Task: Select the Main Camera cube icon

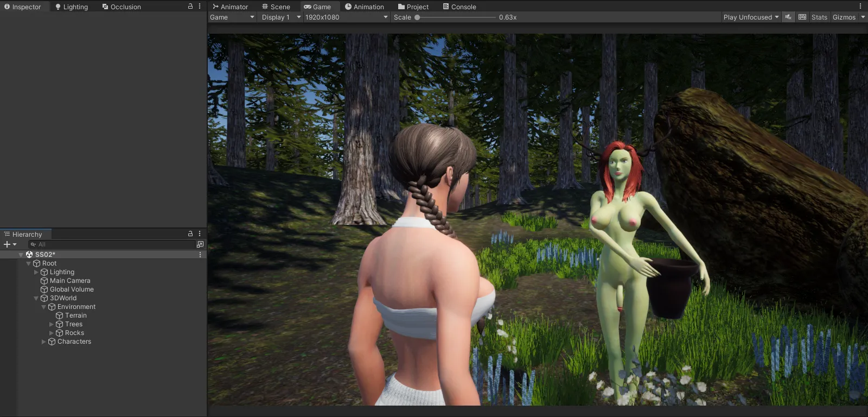Action: 44,281
